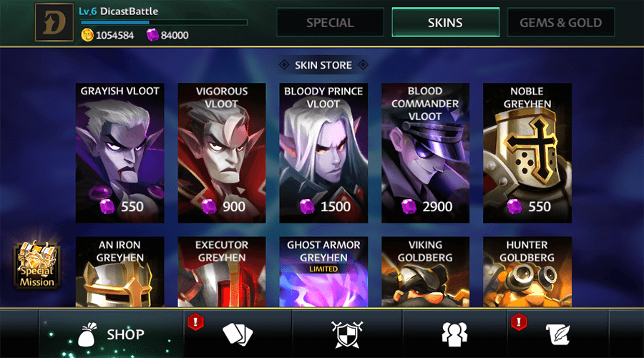This screenshot has width=644, height=358.
Task: Tap the purple gem currency icon in header
Action: coord(152,35)
